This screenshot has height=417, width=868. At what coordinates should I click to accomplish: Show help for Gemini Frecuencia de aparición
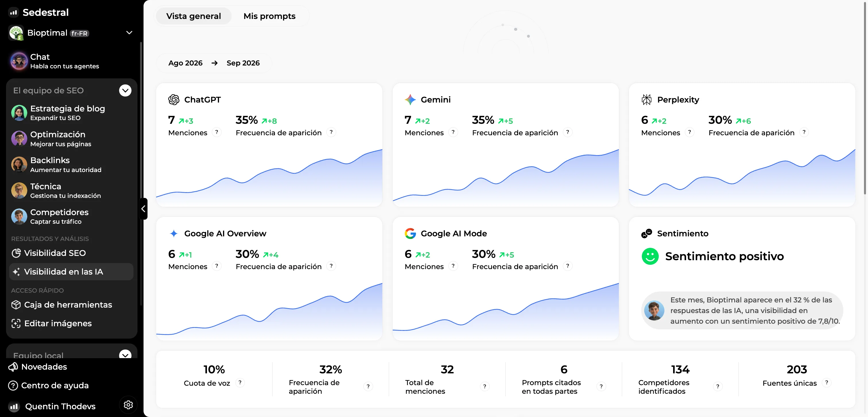click(x=568, y=132)
